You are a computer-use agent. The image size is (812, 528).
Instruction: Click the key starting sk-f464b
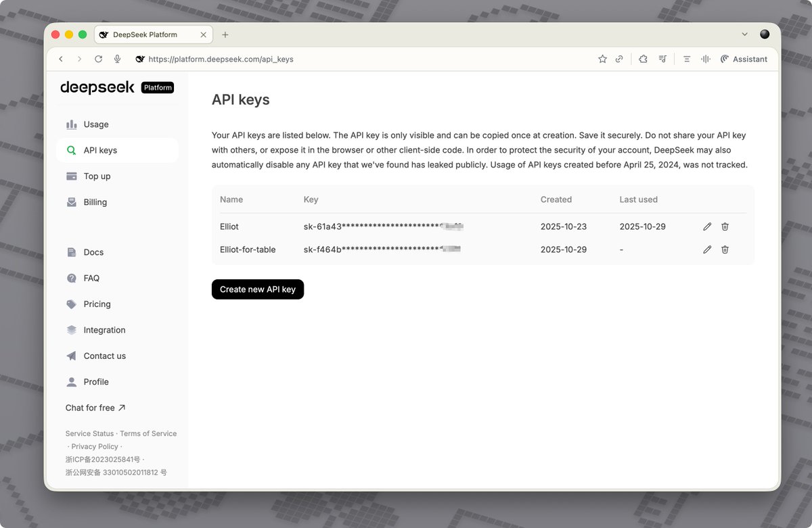(x=382, y=249)
